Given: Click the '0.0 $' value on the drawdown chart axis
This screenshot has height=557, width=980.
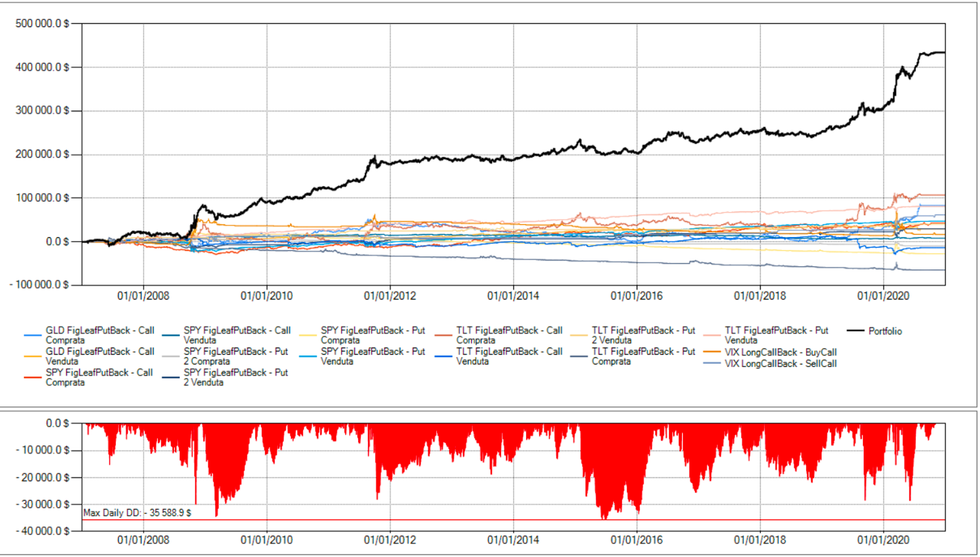Looking at the screenshot, I should (57, 423).
